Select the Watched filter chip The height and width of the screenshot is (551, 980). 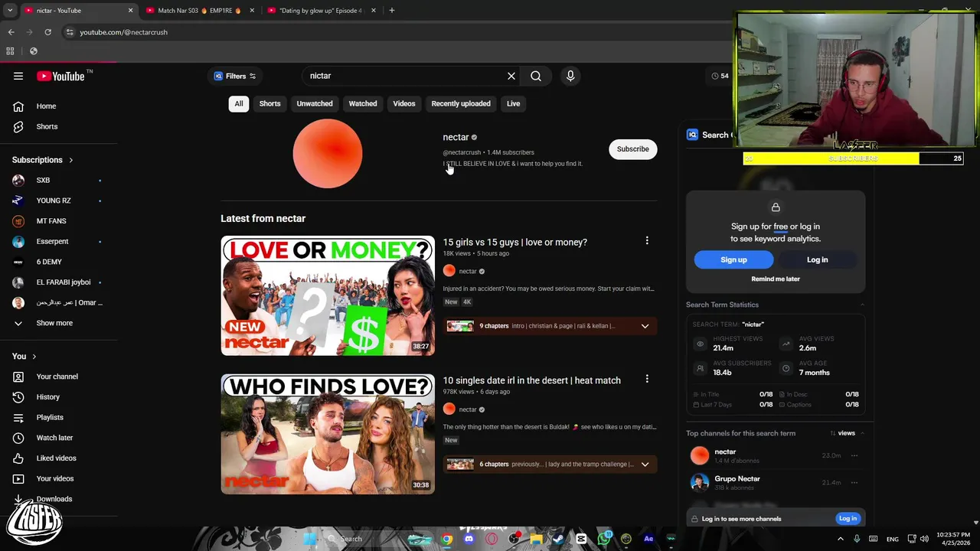(x=363, y=103)
